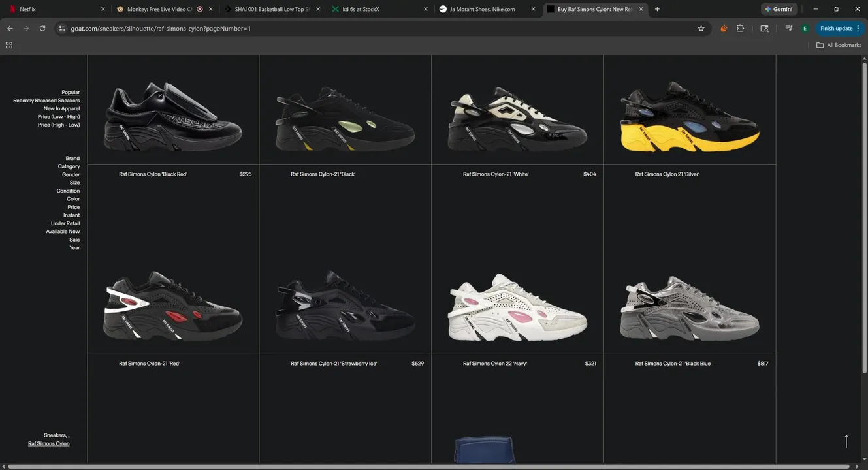Reload the goat.com page

point(42,29)
